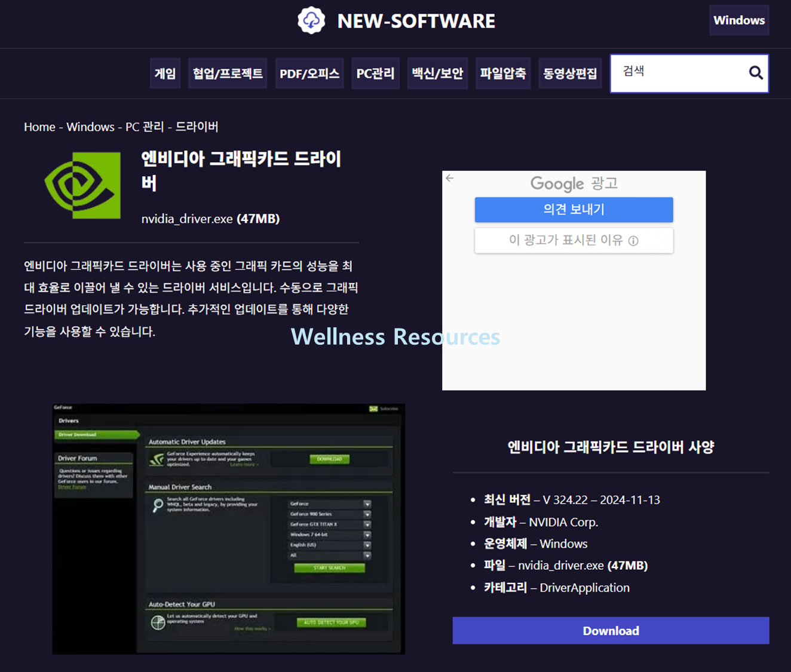Click the back arrow in the Google ad
This screenshot has height=672, width=791.
(450, 178)
